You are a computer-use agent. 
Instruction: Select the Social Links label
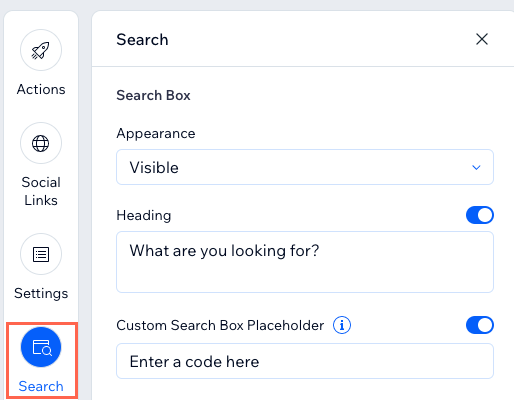(x=41, y=191)
